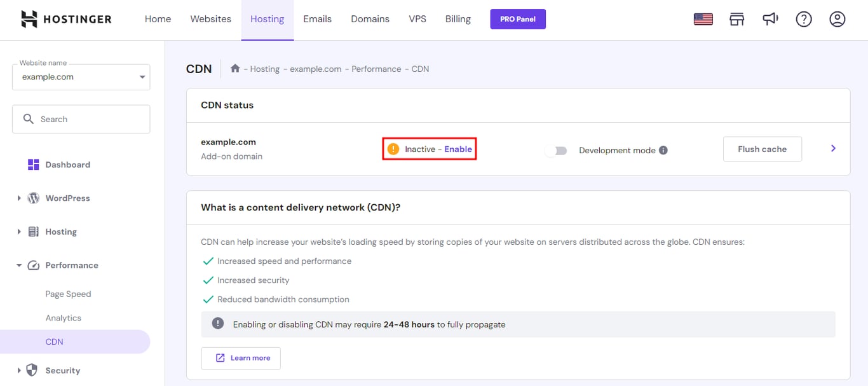Switch to the Emails tab
868x386 pixels.
click(x=317, y=19)
